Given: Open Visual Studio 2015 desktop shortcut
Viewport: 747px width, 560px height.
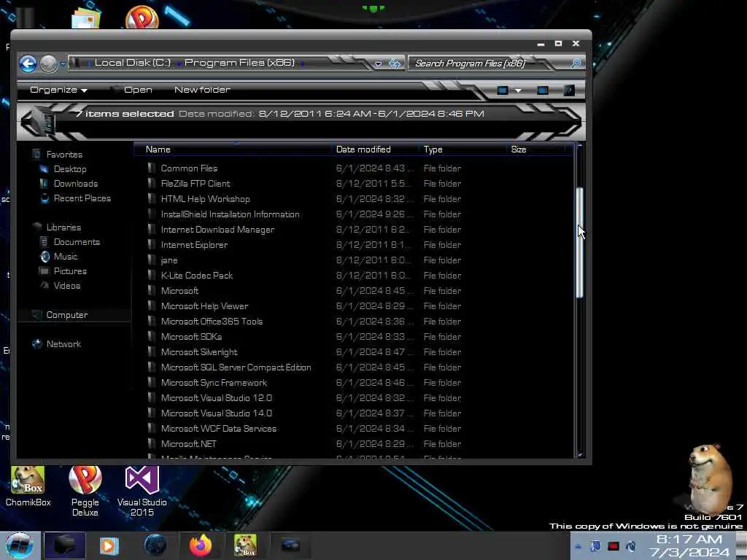Looking at the screenshot, I should click(142, 491).
